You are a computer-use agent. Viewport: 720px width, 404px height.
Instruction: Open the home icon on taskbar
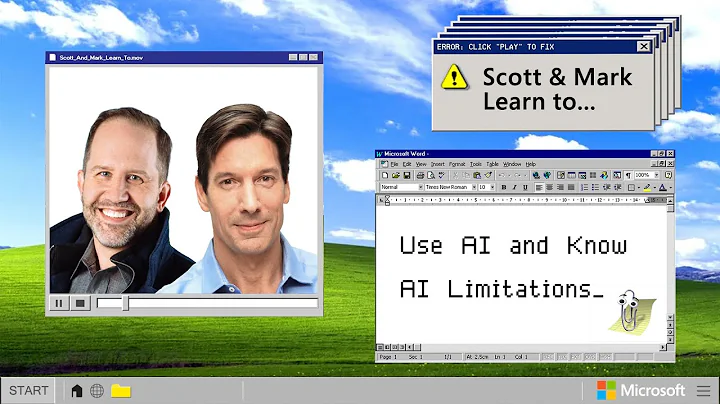(77, 391)
